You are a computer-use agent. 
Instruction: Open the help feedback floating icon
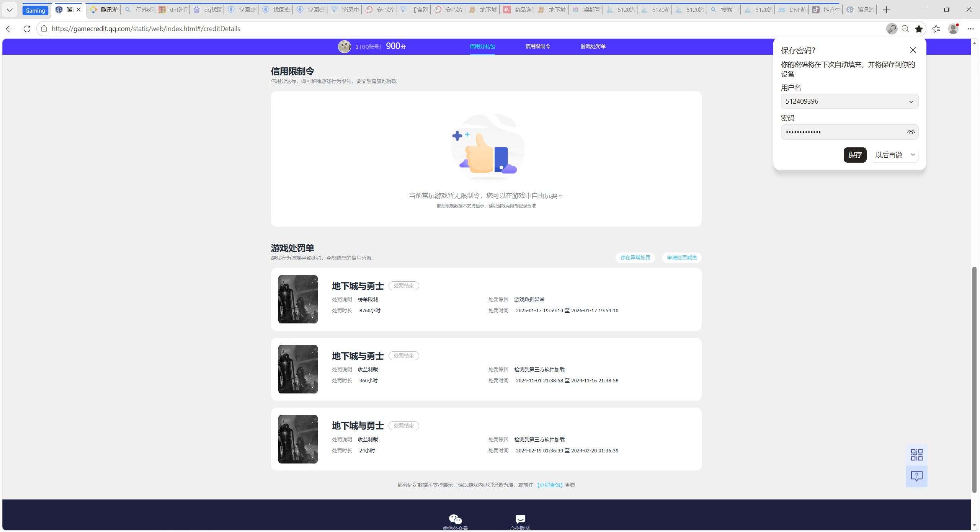tap(916, 476)
